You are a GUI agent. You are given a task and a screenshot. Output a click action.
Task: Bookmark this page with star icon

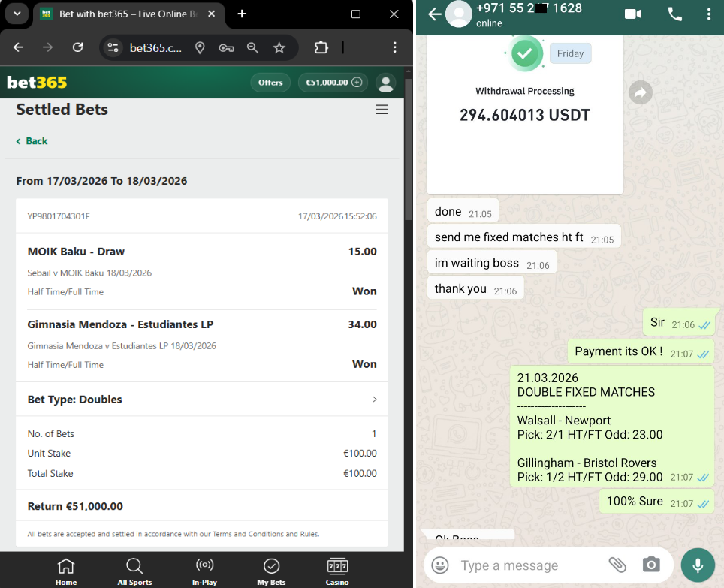279,47
